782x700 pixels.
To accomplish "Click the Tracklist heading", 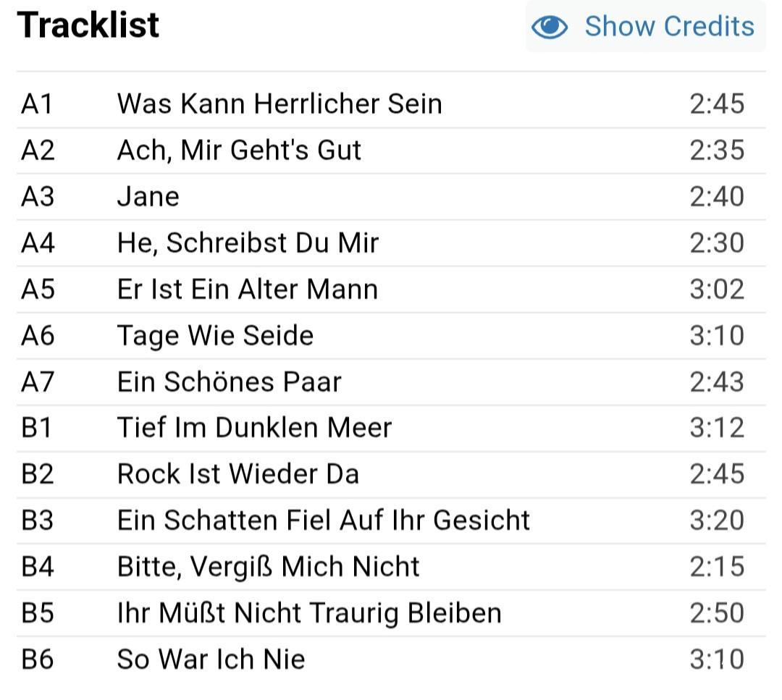I will pyautogui.click(x=88, y=25).
